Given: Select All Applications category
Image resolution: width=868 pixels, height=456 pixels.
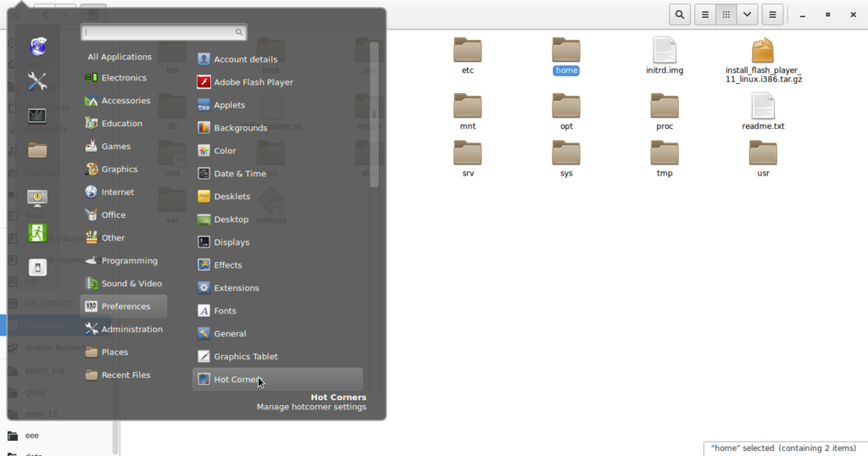Looking at the screenshot, I should (119, 57).
